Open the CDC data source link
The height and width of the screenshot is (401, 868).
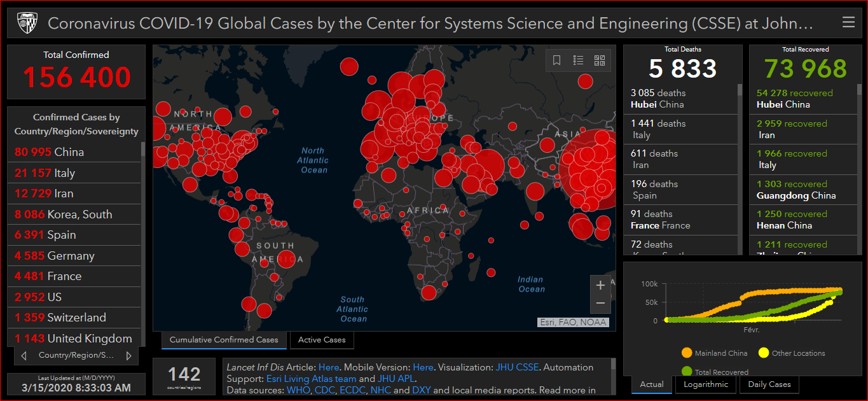[x=324, y=390]
